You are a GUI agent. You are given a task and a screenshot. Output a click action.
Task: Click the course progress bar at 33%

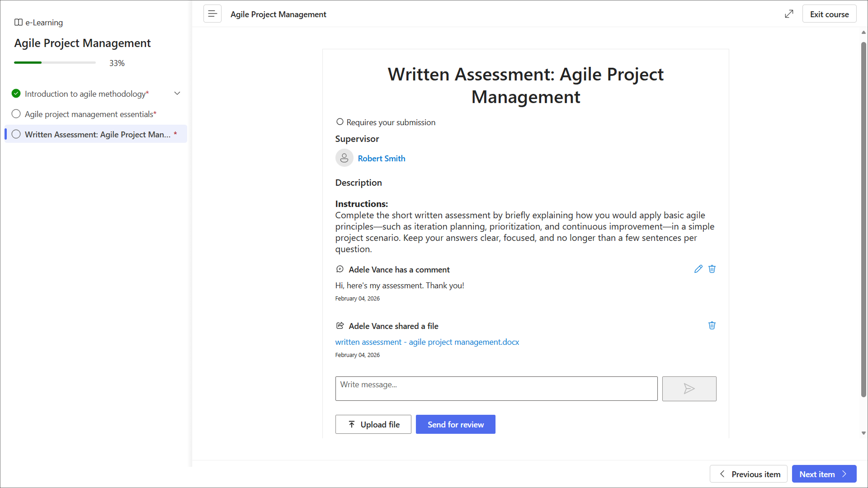pos(55,63)
